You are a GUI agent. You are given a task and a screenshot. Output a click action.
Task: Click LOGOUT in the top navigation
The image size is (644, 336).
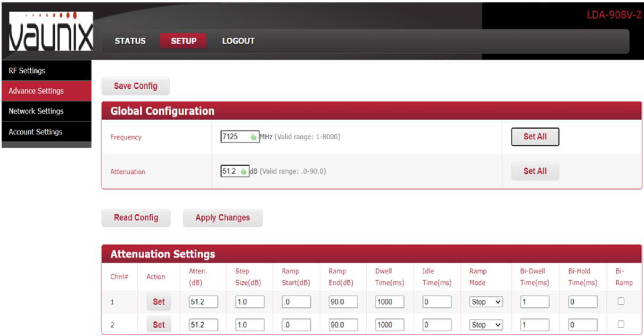(x=238, y=41)
